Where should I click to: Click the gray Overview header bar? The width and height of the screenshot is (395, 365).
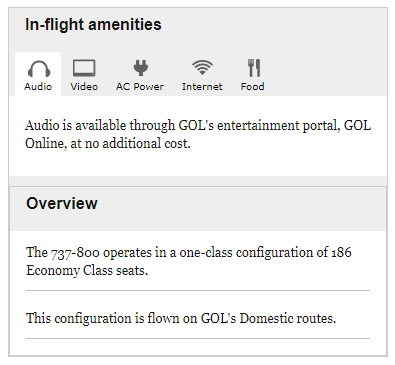point(198,209)
